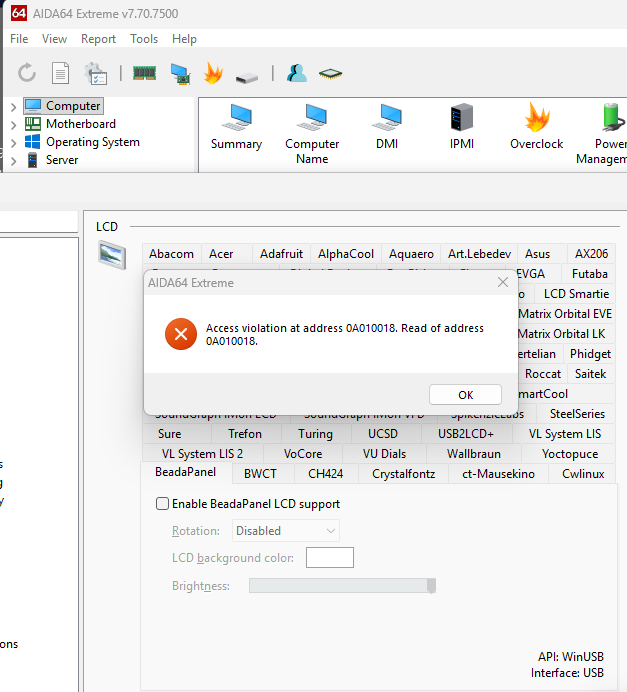Switch to the AlphaCool tab
This screenshot has width=627, height=692.
(x=345, y=254)
